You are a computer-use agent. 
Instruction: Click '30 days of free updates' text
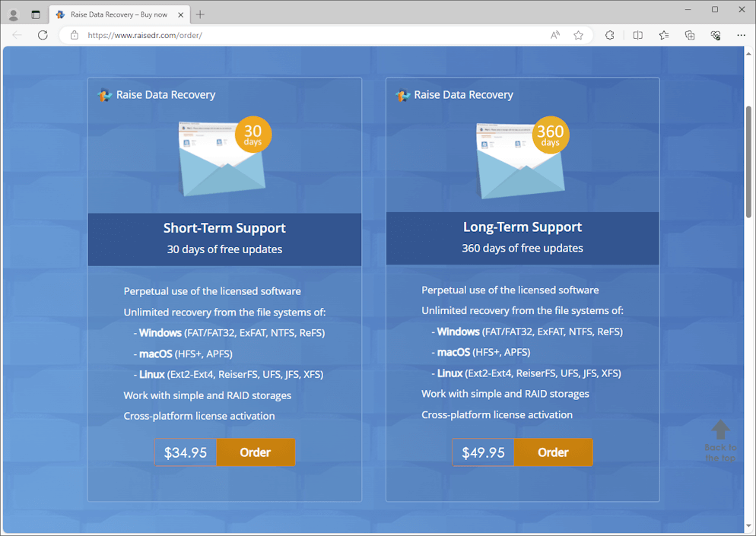[224, 249]
